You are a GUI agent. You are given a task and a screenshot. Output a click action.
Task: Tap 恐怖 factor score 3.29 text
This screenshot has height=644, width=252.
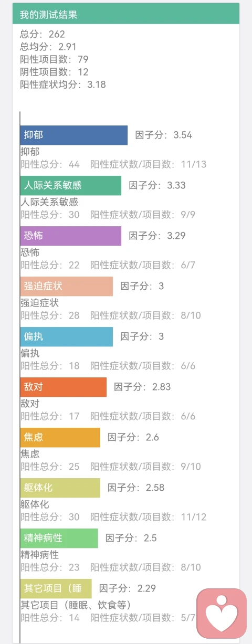tap(157, 236)
